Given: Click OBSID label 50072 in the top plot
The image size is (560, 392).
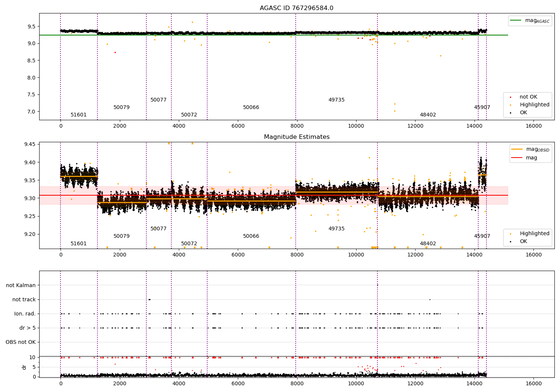Looking at the screenshot, I should coord(189,115).
